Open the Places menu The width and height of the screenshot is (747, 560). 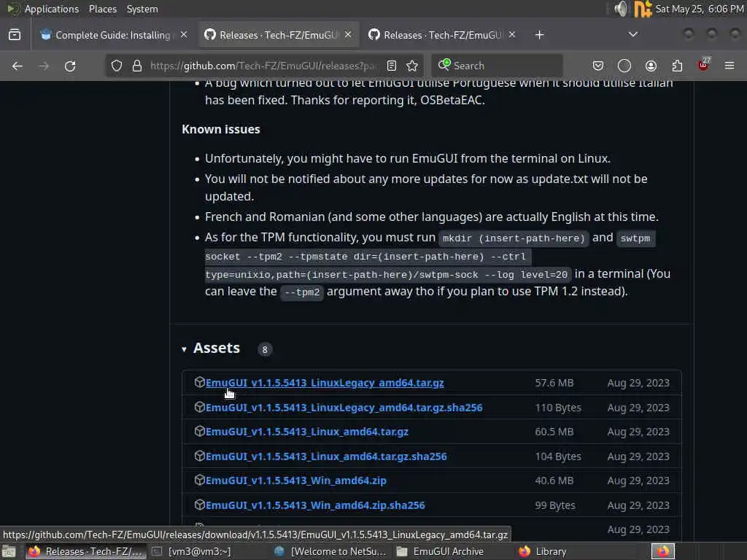[x=102, y=9]
